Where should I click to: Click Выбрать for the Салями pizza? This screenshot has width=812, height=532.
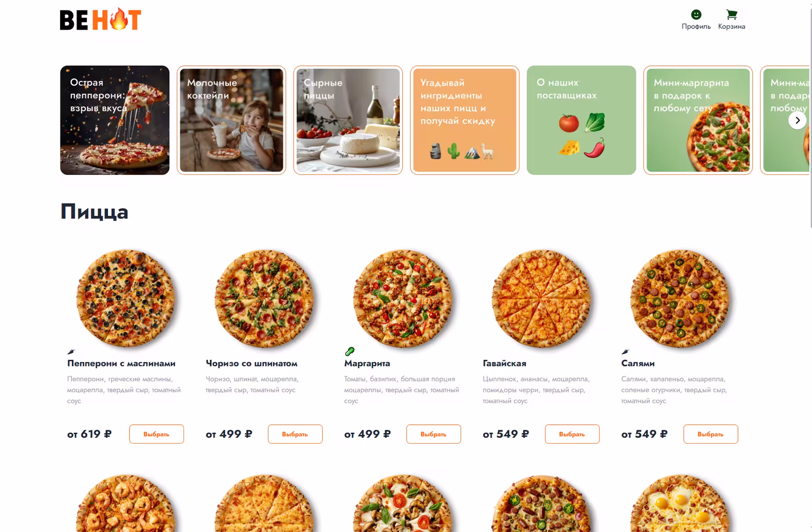click(x=710, y=434)
